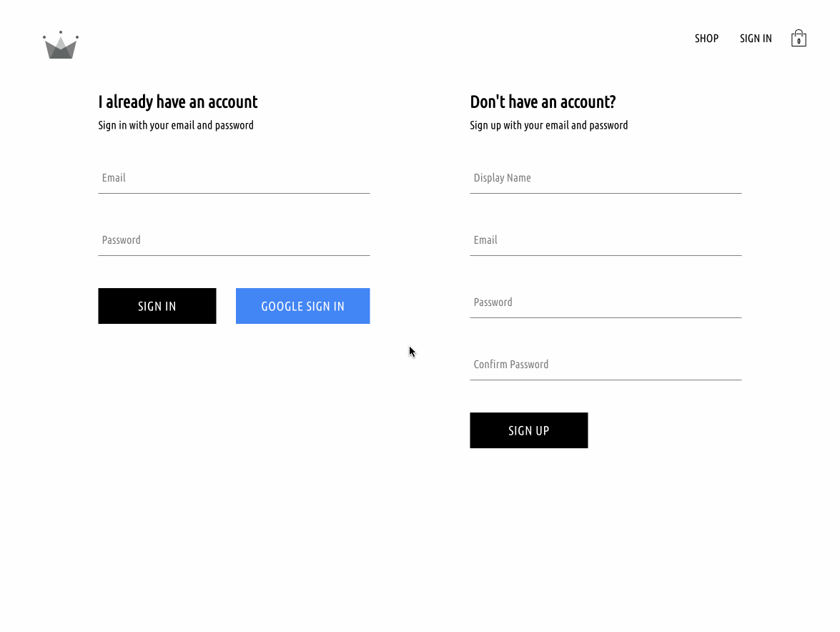Select SIGN IN in the top navigation
840x632 pixels.
[756, 39]
